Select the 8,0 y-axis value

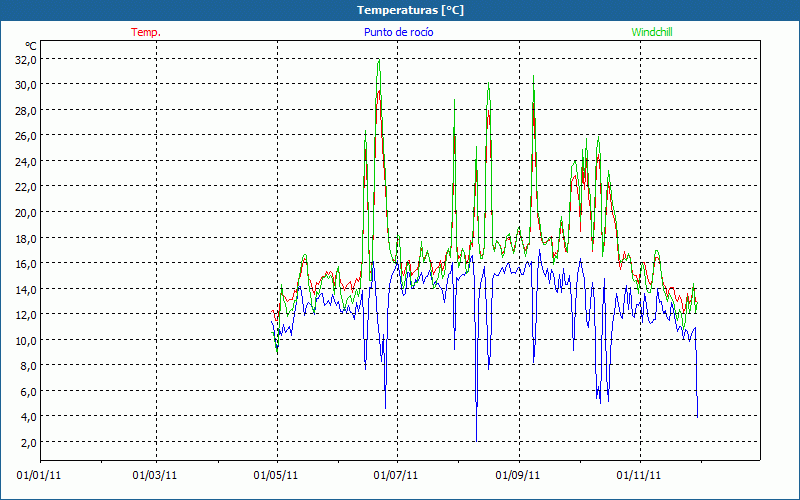pyautogui.click(x=29, y=366)
